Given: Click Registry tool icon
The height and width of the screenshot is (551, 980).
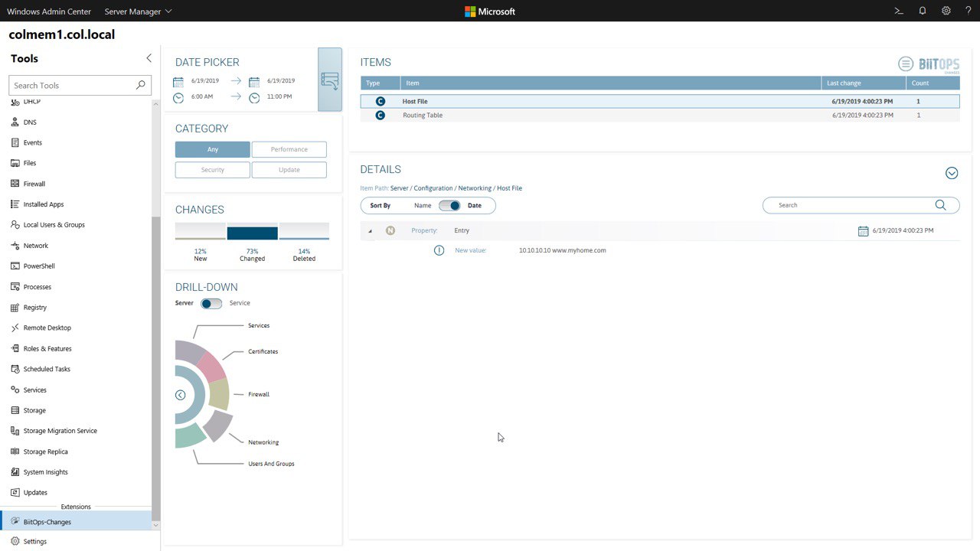Looking at the screenshot, I should point(15,308).
